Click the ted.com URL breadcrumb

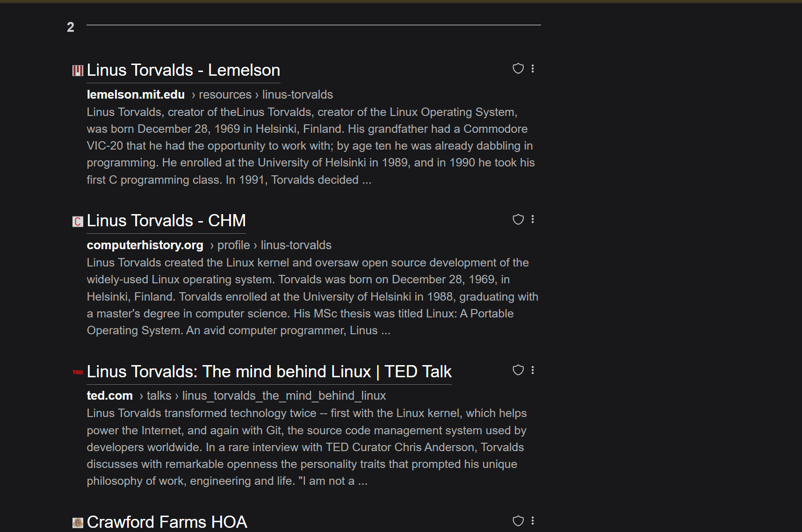[x=110, y=395]
